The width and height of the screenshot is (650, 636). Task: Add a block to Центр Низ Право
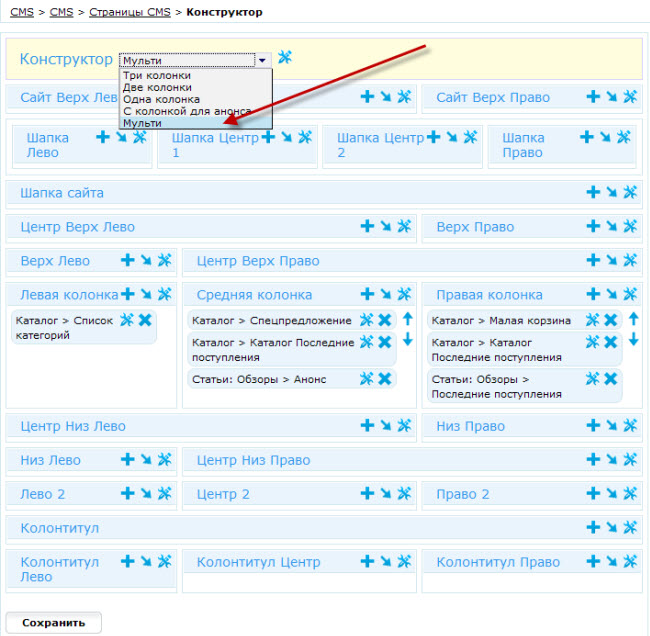pos(593,459)
